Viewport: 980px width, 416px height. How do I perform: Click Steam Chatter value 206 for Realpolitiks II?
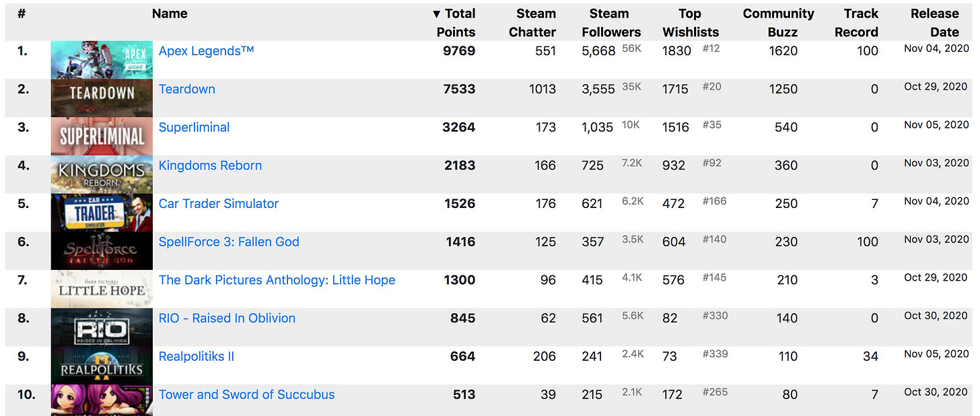545,357
